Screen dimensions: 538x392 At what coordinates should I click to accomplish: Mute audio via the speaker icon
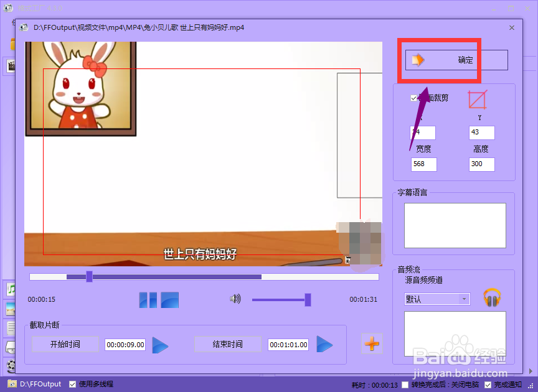coord(235,299)
